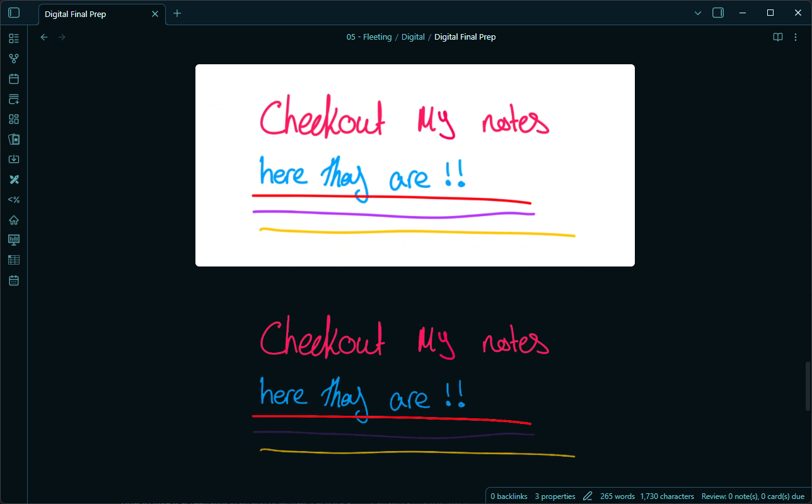Minimize the Obsidian window
The width and height of the screenshot is (812, 504).
tap(743, 13)
